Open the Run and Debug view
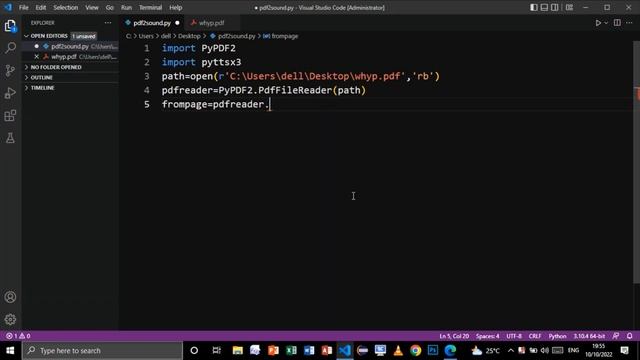The height and width of the screenshot is (360, 640). click(10, 93)
